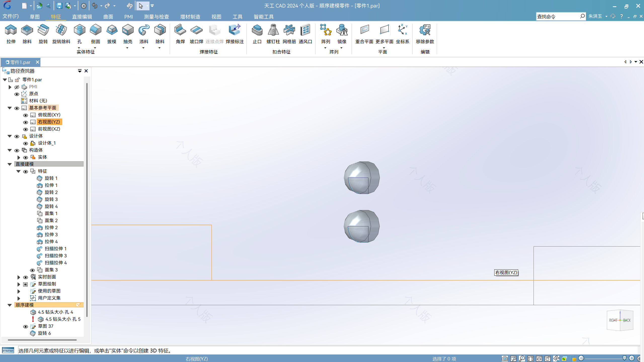Click the undo arrow in quick access toolbar
The width and height of the screenshot is (644, 362).
tap(95, 6)
